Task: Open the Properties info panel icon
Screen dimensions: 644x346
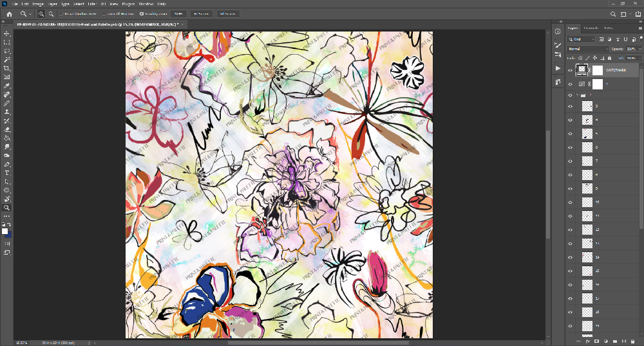Action: pos(557,32)
